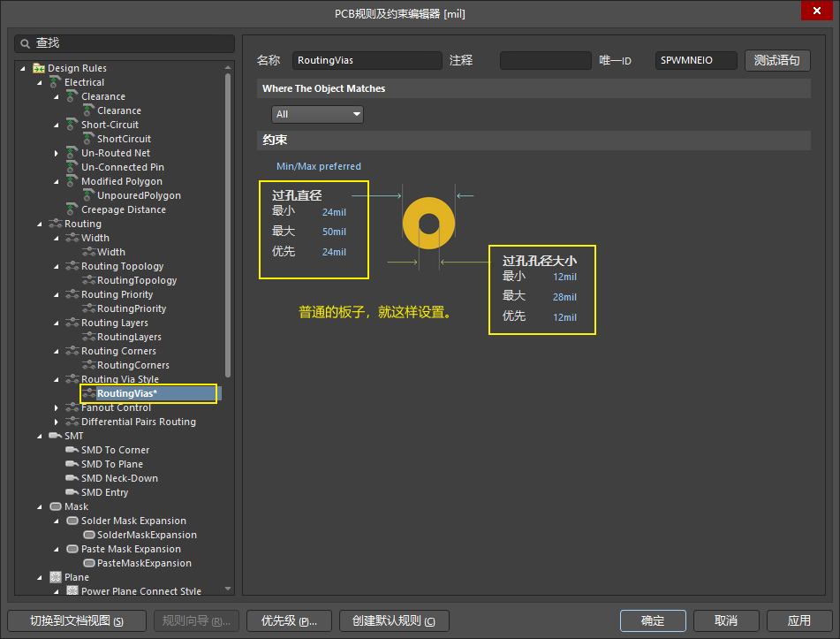Edit the via diameter 最大 50mil value
This screenshot has width=840, height=639.
click(x=334, y=232)
